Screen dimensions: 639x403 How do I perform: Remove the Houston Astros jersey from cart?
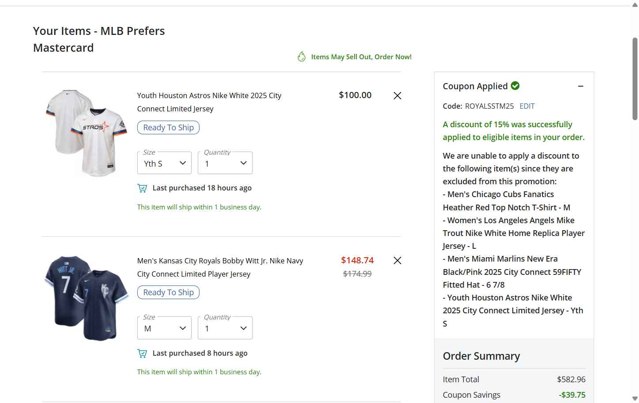pyautogui.click(x=397, y=96)
